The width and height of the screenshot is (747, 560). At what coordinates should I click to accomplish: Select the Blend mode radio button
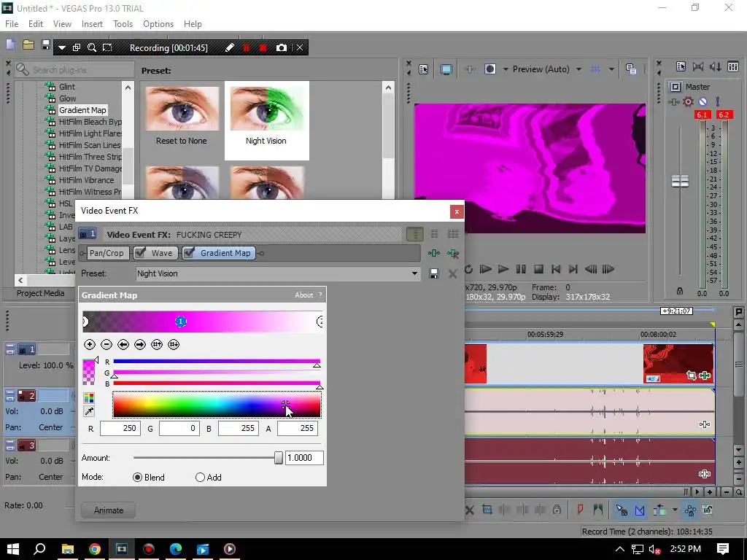(x=138, y=477)
